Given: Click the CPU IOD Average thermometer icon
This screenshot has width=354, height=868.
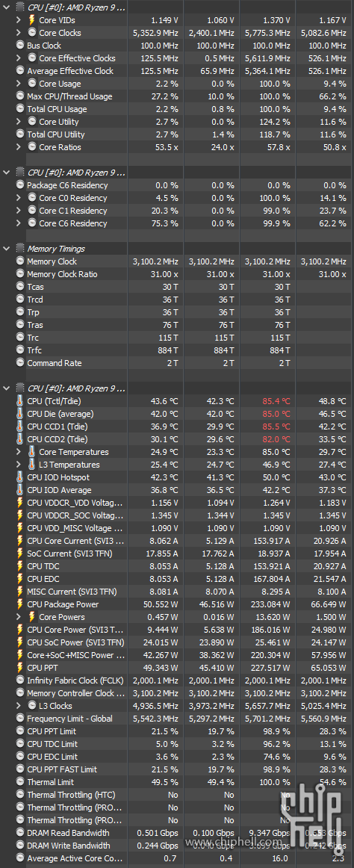Looking at the screenshot, I should tap(20, 491).
